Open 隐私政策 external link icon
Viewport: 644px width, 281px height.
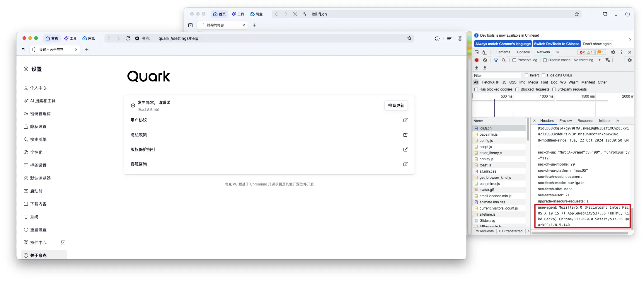[x=406, y=135]
